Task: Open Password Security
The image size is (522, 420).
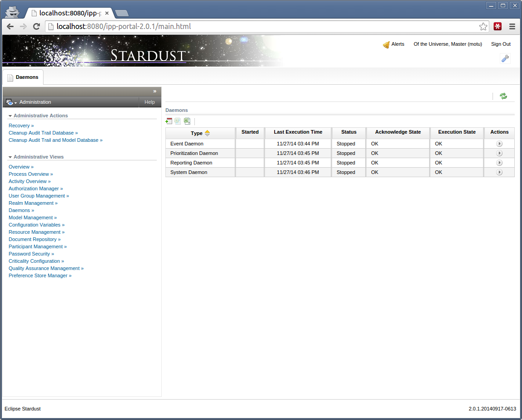Action: (x=31, y=254)
